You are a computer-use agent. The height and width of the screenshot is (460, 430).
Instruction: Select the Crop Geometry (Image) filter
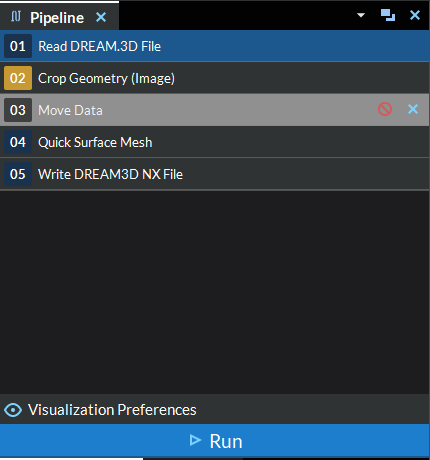click(x=215, y=78)
